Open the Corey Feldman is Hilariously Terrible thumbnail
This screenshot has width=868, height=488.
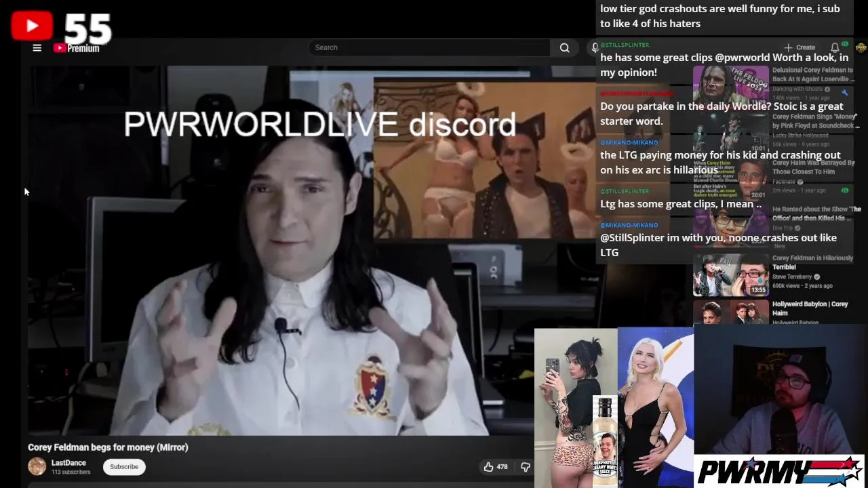(x=731, y=274)
